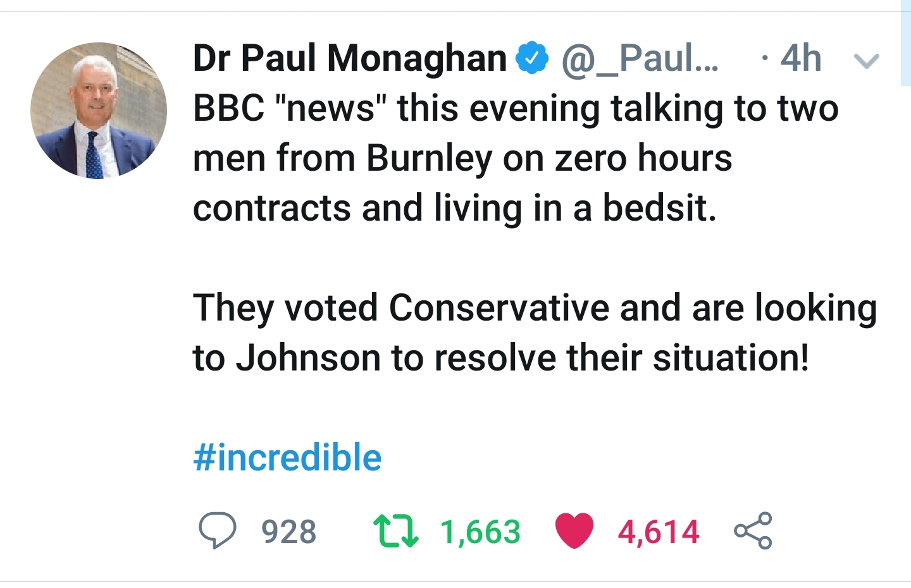
Task: Open Dr Paul Monaghan's profile photo
Action: [99, 111]
